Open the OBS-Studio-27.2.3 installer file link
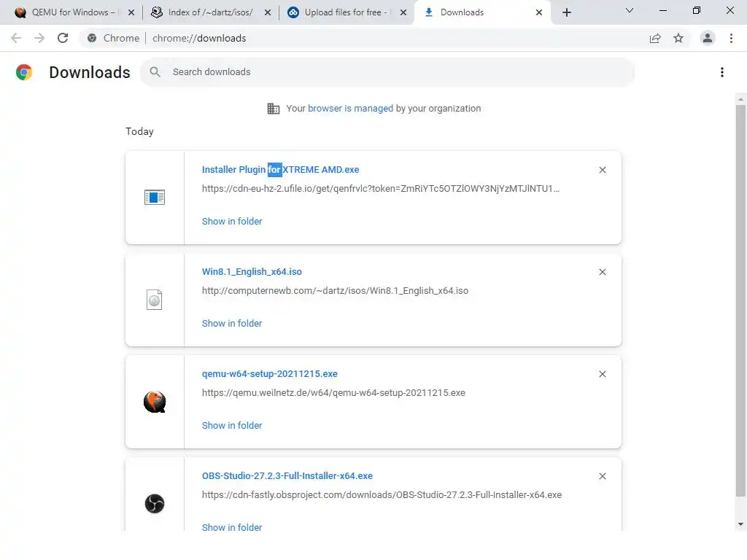The width and height of the screenshot is (747, 560). 287,476
